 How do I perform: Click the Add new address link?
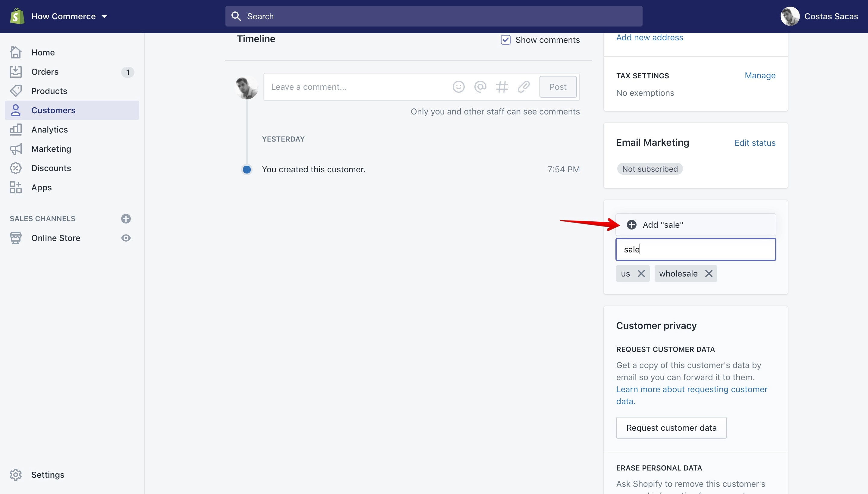pyautogui.click(x=650, y=37)
